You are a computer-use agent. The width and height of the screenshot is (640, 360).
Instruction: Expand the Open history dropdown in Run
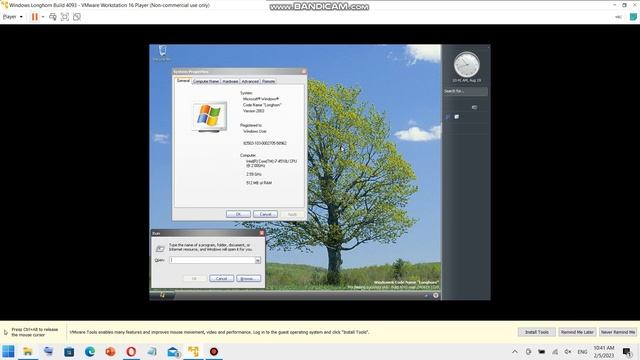click(x=258, y=260)
